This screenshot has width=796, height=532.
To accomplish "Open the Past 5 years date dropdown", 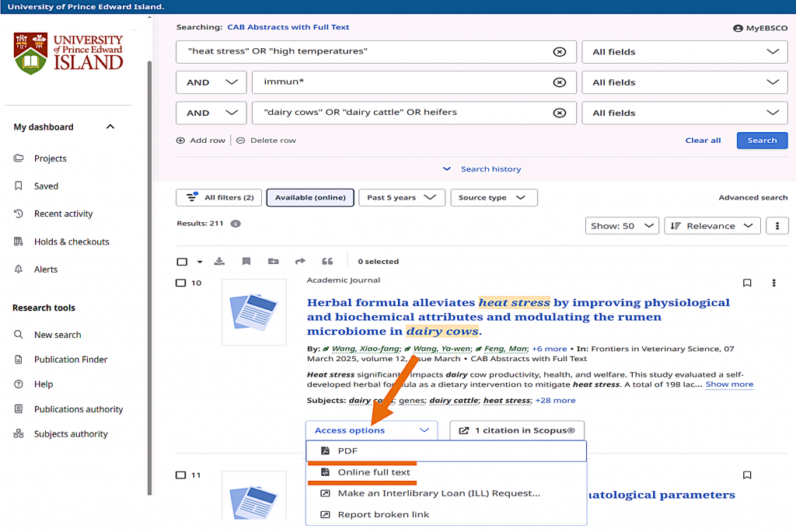I will [x=401, y=198].
